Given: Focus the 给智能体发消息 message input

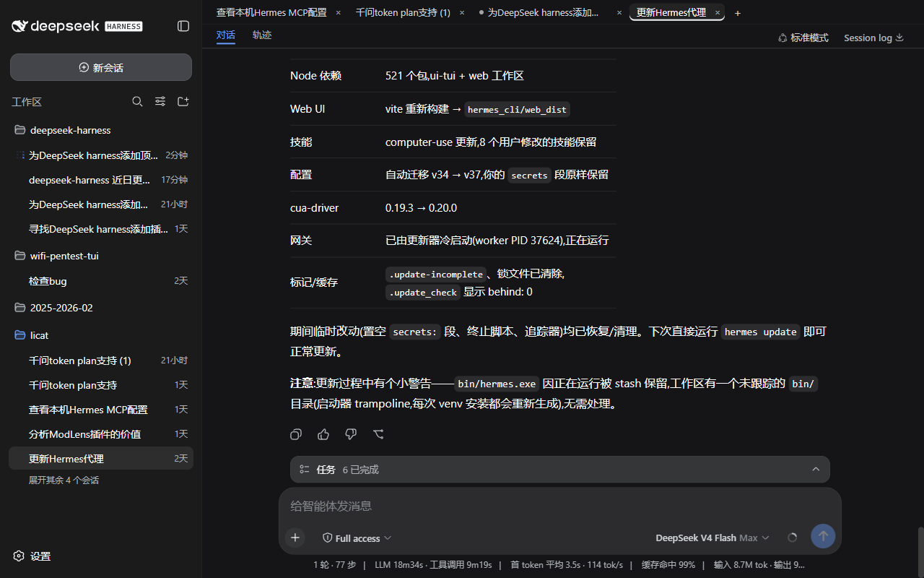Looking at the screenshot, I should (x=559, y=506).
